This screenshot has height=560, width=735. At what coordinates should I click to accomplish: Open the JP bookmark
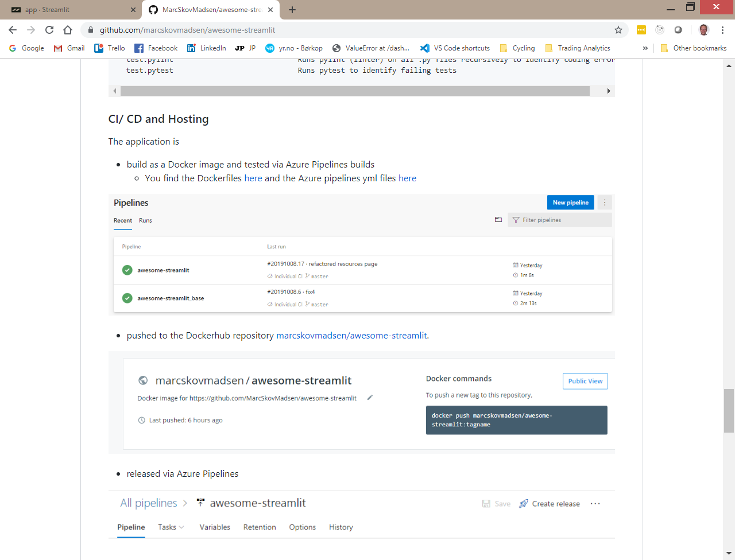point(246,48)
